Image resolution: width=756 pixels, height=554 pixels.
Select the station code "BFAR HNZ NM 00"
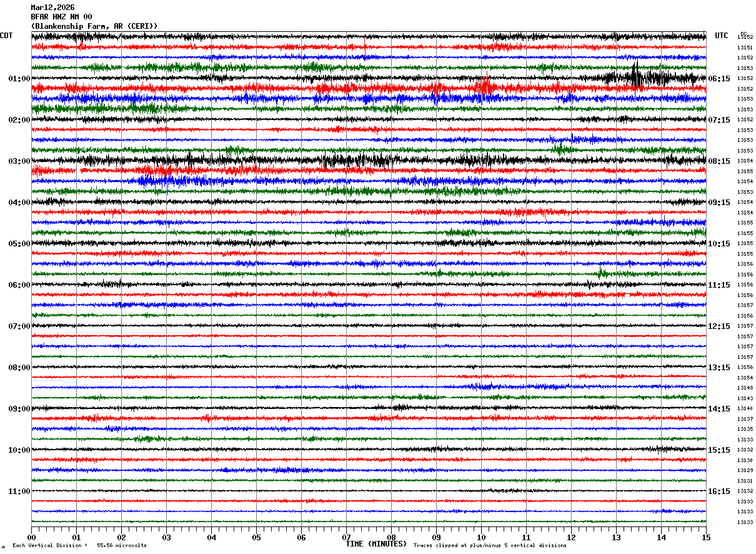coord(61,17)
